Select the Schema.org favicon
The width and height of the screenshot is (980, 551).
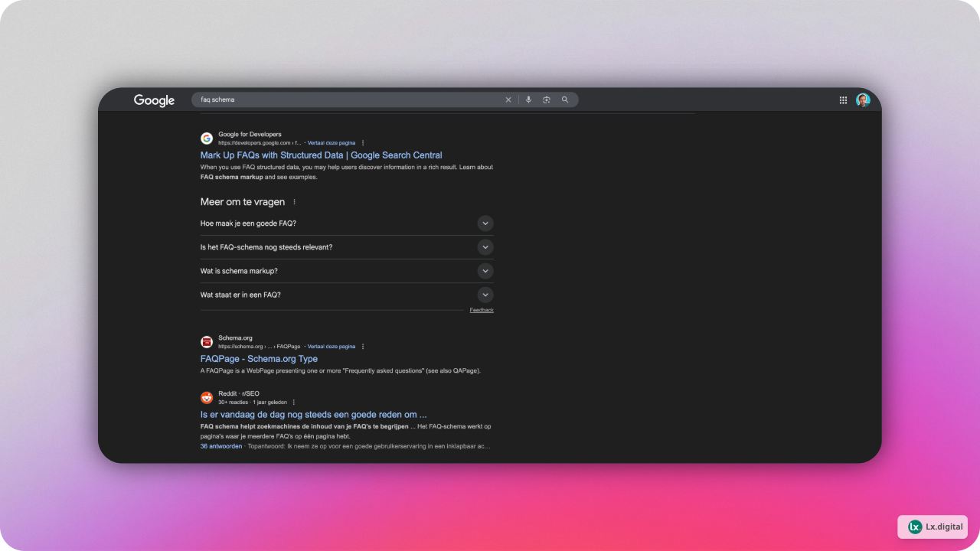click(207, 342)
